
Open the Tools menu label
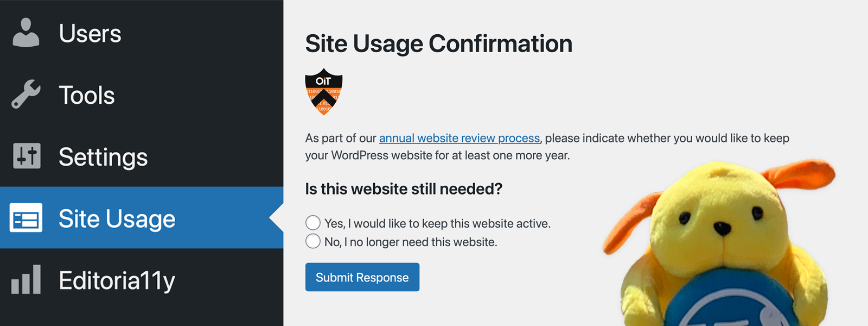87,96
